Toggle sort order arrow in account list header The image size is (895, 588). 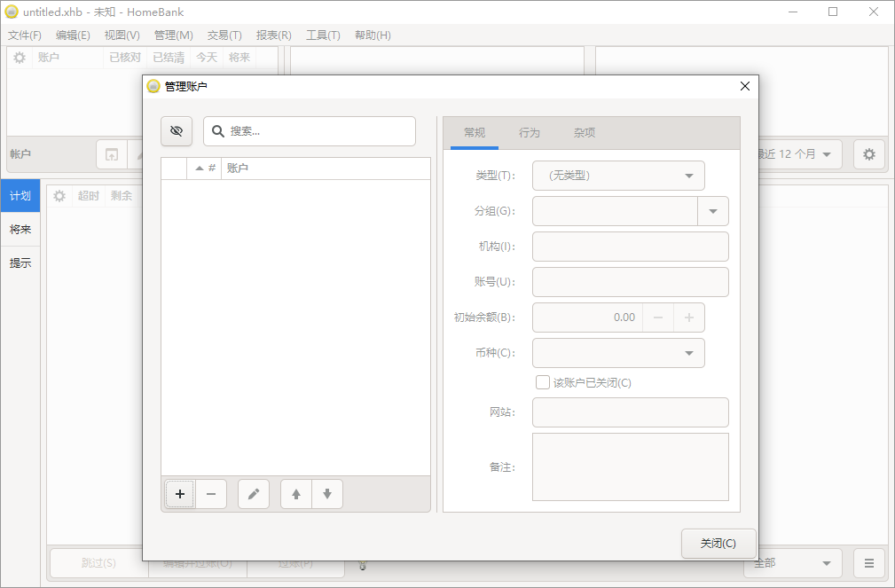click(x=200, y=167)
